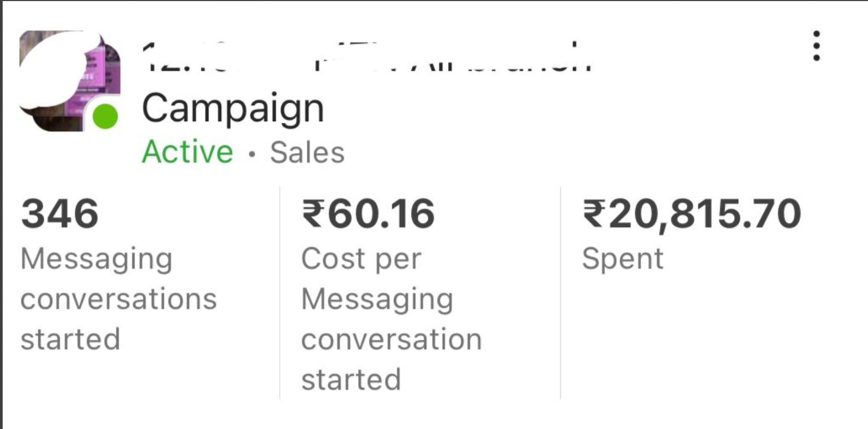Image resolution: width=868 pixels, height=429 pixels.
Task: Click the word "Messaging" in cost metric label
Action: [377, 300]
